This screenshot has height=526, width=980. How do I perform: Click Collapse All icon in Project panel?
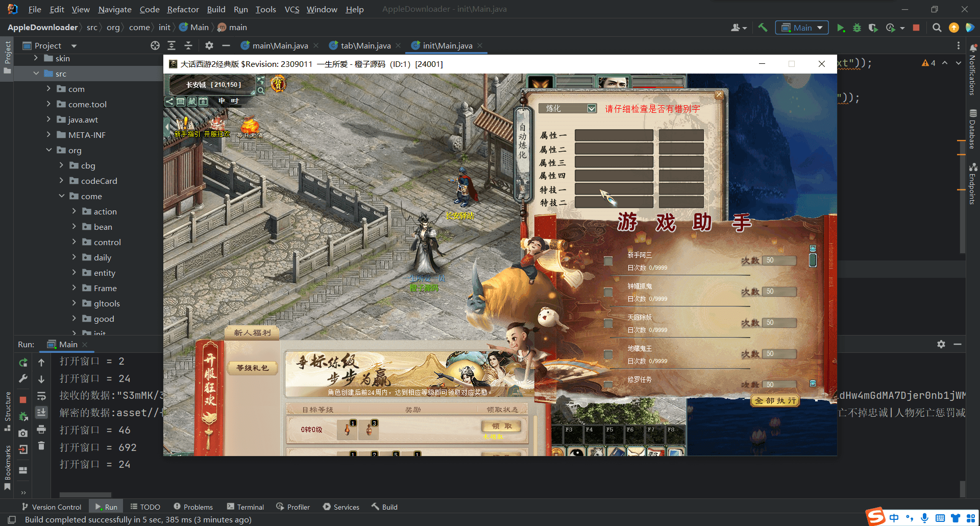tap(188, 45)
